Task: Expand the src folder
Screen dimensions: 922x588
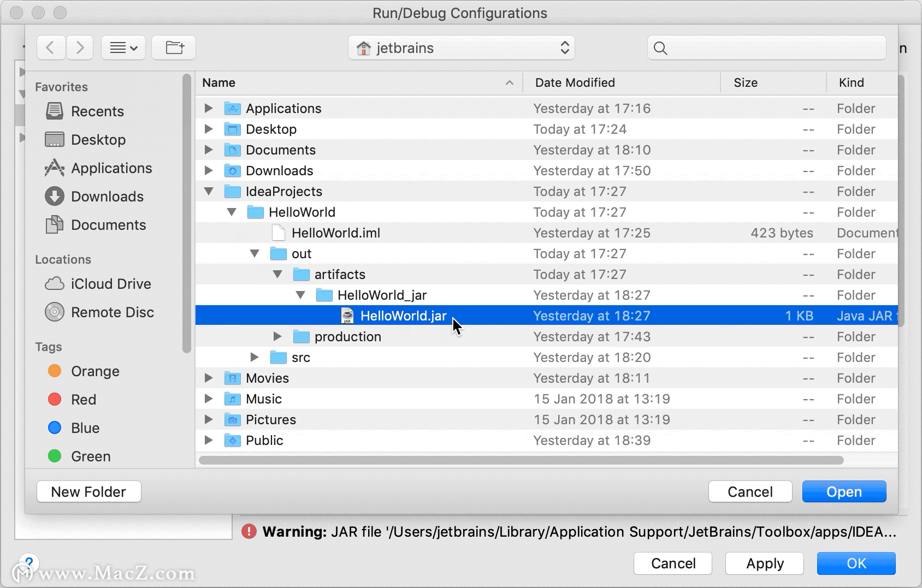Action: click(x=254, y=357)
